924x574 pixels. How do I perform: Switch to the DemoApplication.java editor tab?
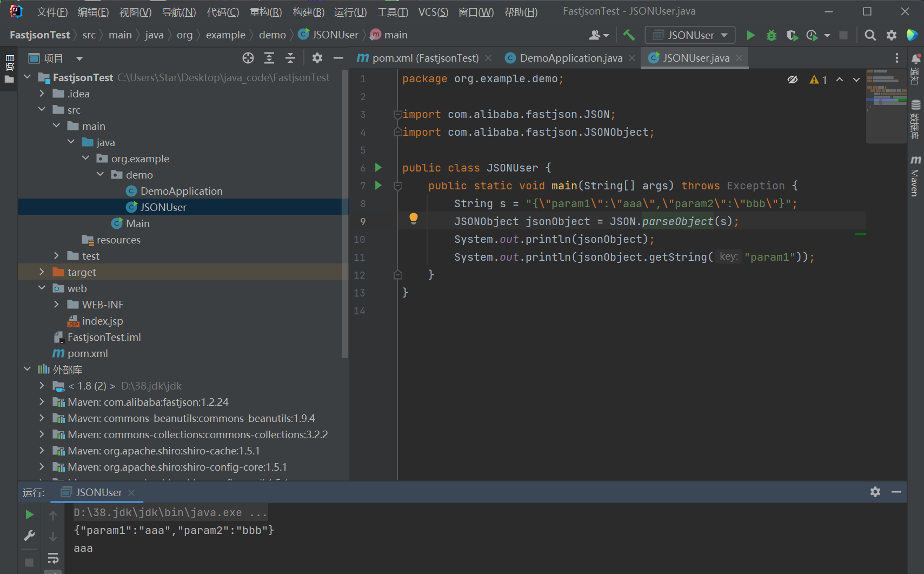[x=570, y=58]
